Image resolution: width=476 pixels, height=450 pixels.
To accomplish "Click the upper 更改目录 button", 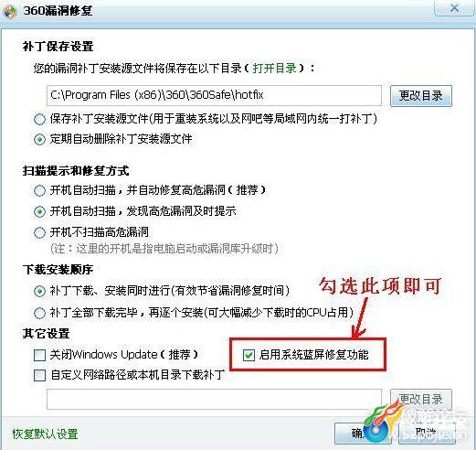I will tap(421, 96).
